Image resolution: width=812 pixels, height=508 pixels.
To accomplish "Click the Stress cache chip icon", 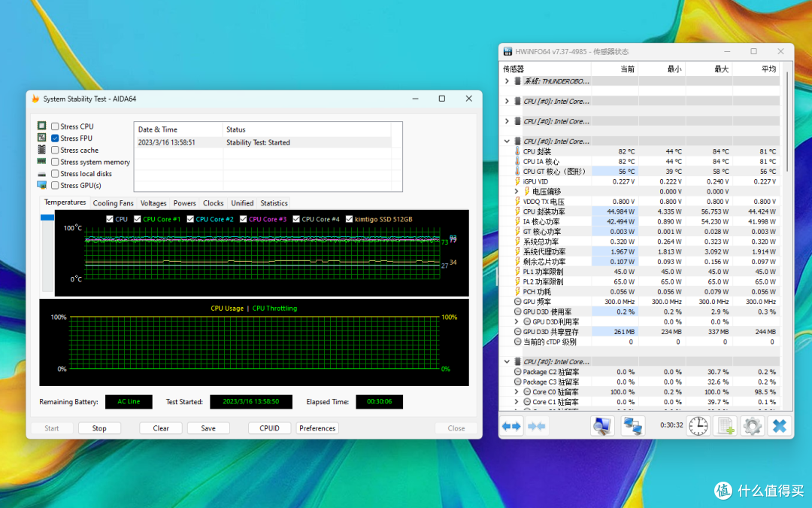I will point(42,150).
